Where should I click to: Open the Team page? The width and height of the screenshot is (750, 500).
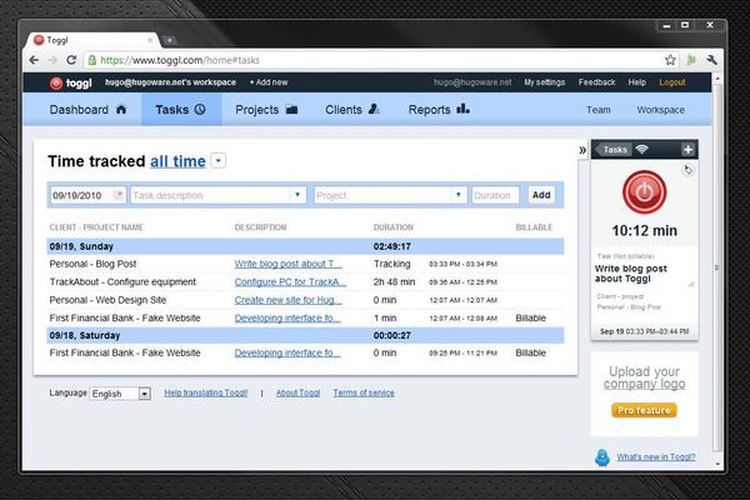click(x=598, y=110)
